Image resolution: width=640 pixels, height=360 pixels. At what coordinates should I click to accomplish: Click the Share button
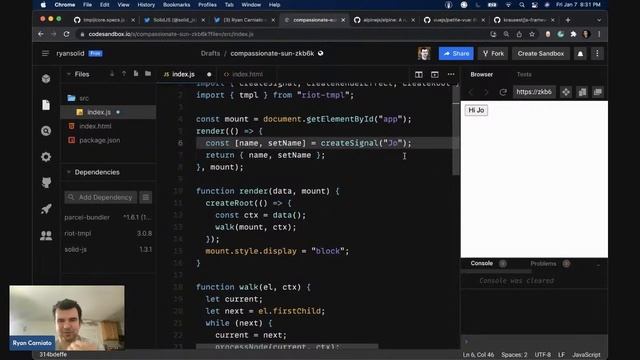pos(456,53)
